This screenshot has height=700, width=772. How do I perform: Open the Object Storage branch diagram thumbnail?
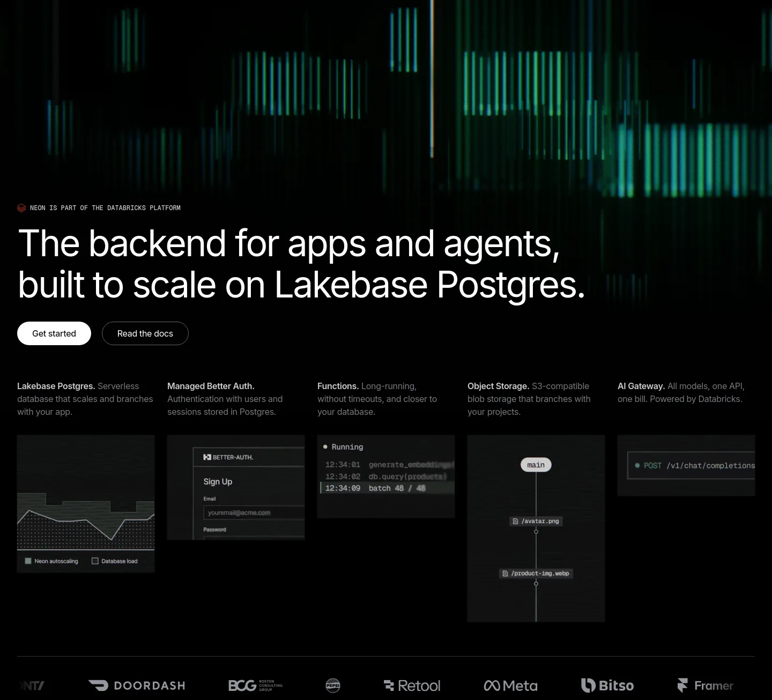[x=536, y=528]
